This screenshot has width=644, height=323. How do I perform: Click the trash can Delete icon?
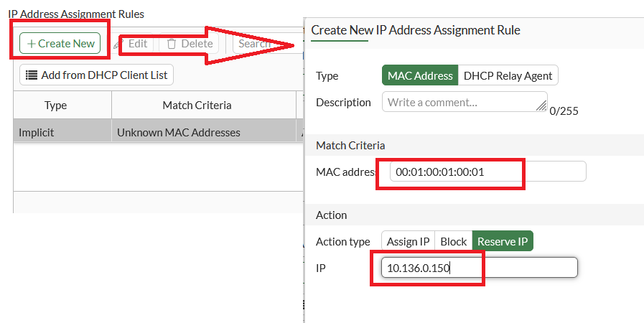[172, 44]
